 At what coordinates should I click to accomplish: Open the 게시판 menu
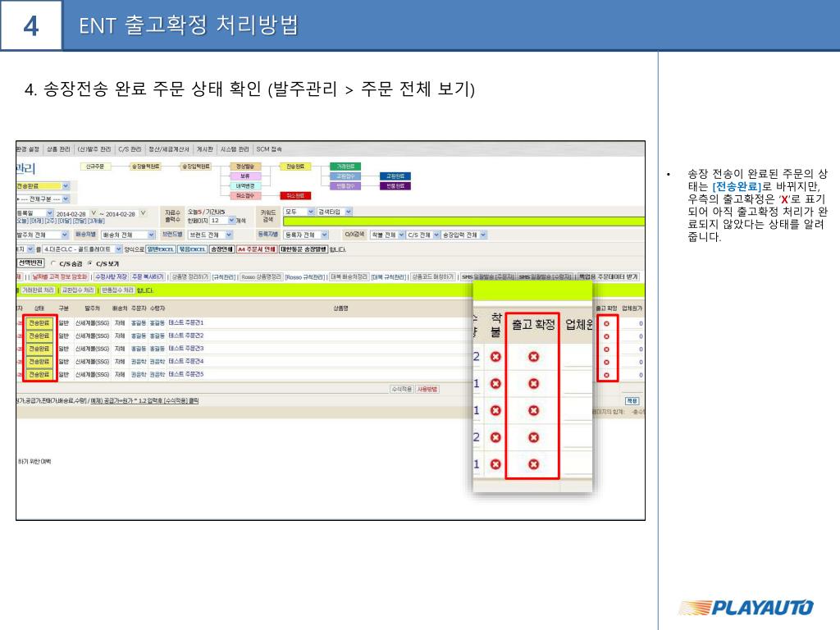[204, 149]
